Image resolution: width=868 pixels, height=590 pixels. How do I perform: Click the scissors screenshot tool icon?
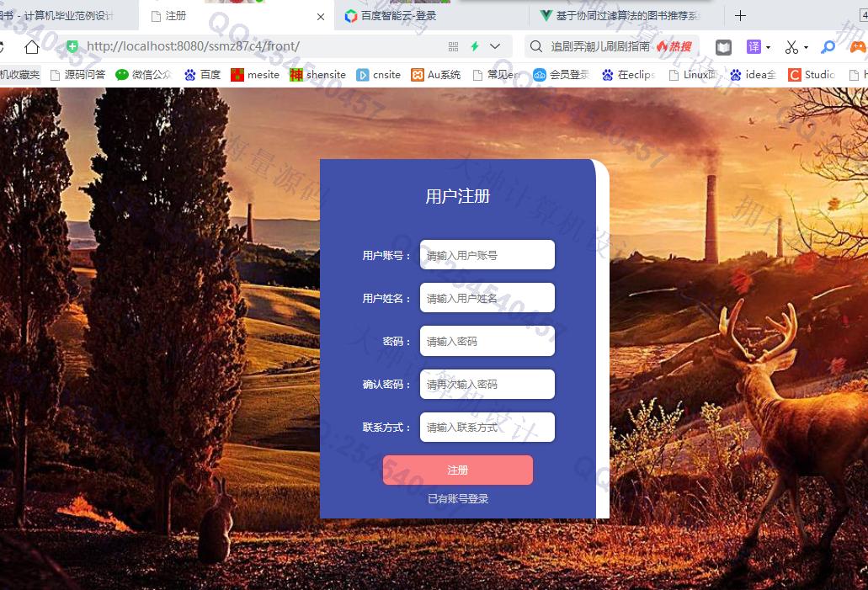tap(791, 47)
